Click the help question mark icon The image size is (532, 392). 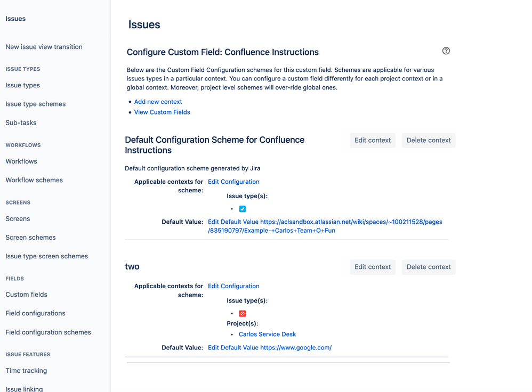[446, 51]
